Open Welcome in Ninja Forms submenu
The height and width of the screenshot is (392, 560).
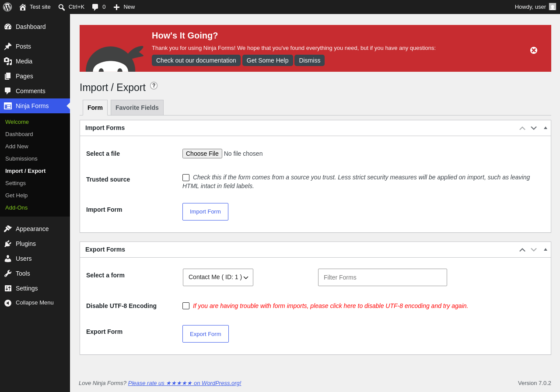(x=17, y=122)
